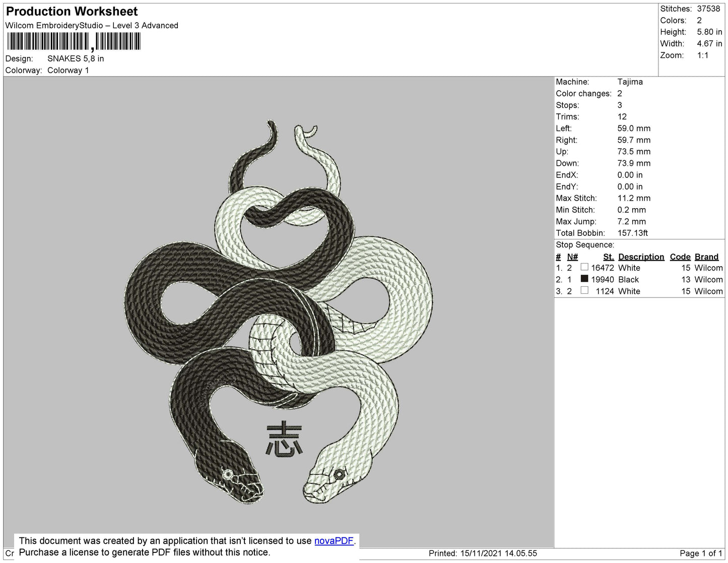Click the design name SNAKES 5,8 in

point(76,58)
